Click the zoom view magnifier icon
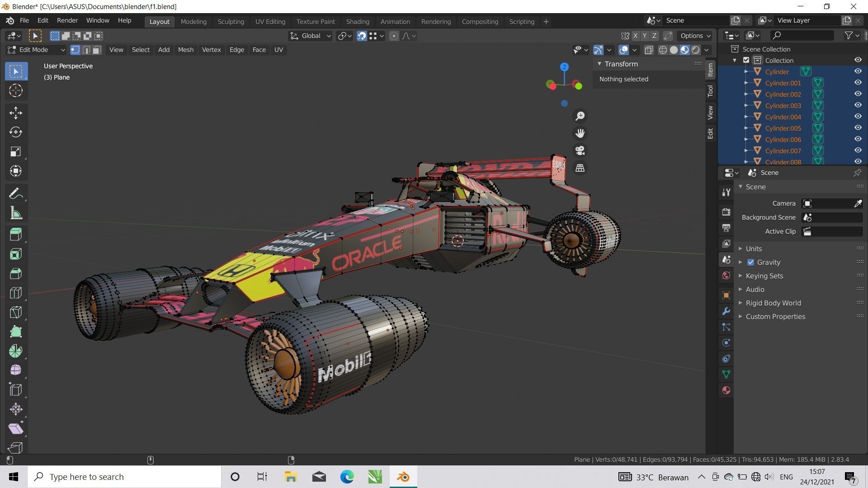 pos(580,116)
